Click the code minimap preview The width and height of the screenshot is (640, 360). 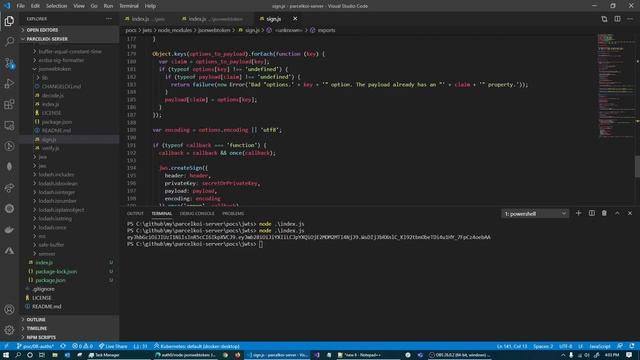(616, 86)
